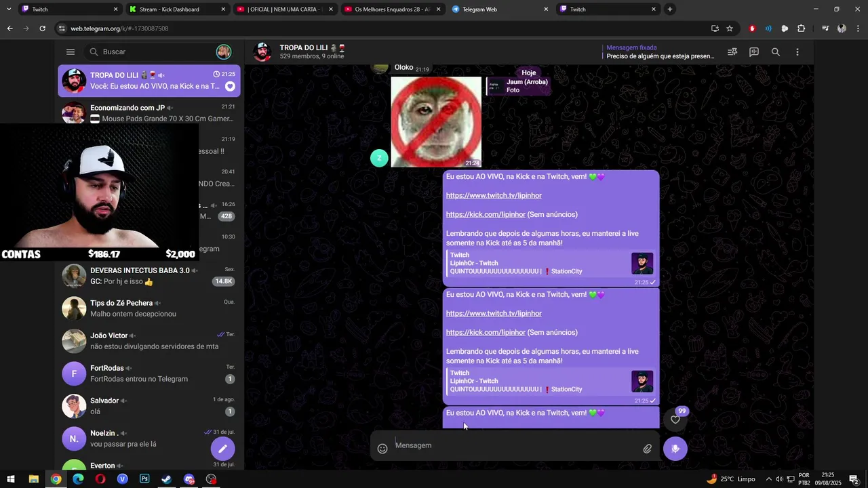Attach a file with the paperclip icon

[x=648, y=448]
